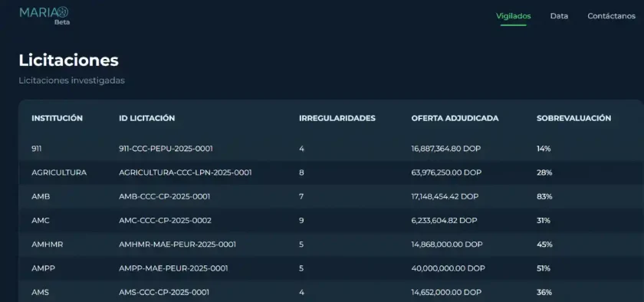This screenshot has height=302, width=644.
Task: Sort by the ID LICITACIÓN column header
Action: (146, 118)
